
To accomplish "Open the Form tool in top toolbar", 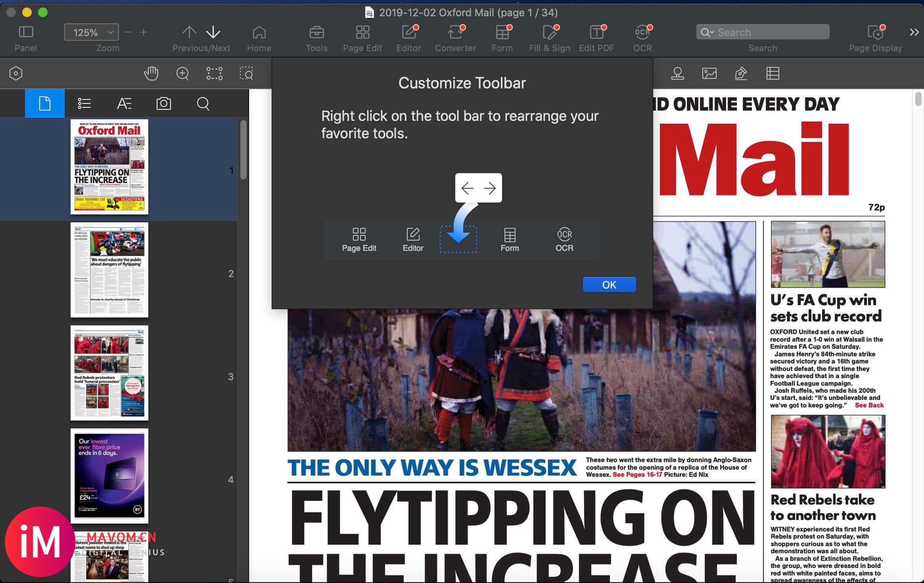I will [x=502, y=32].
